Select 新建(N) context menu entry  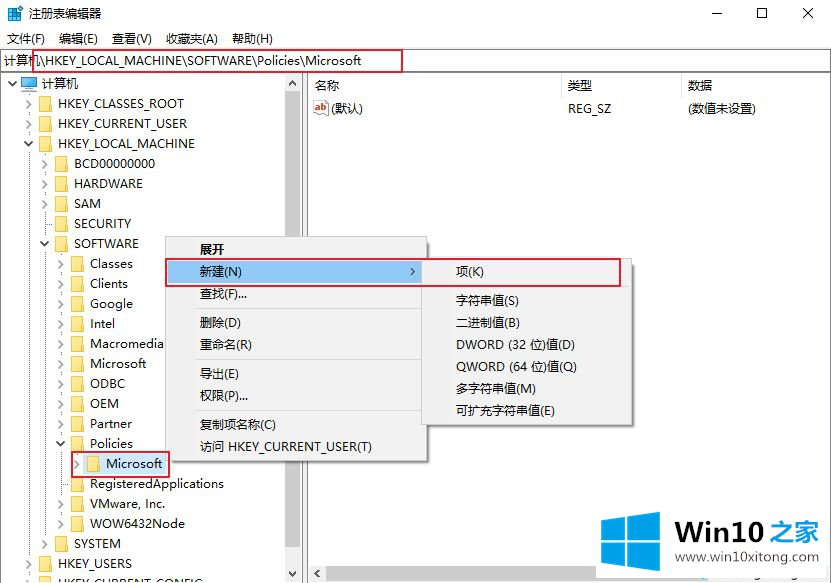pos(295,272)
